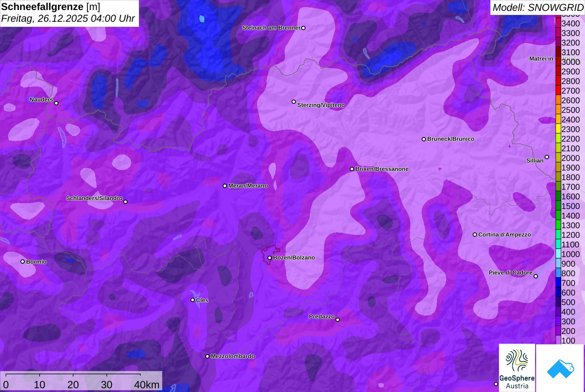
Task: Pick the 1000 m cyan legend swatch
Action: (x=558, y=254)
